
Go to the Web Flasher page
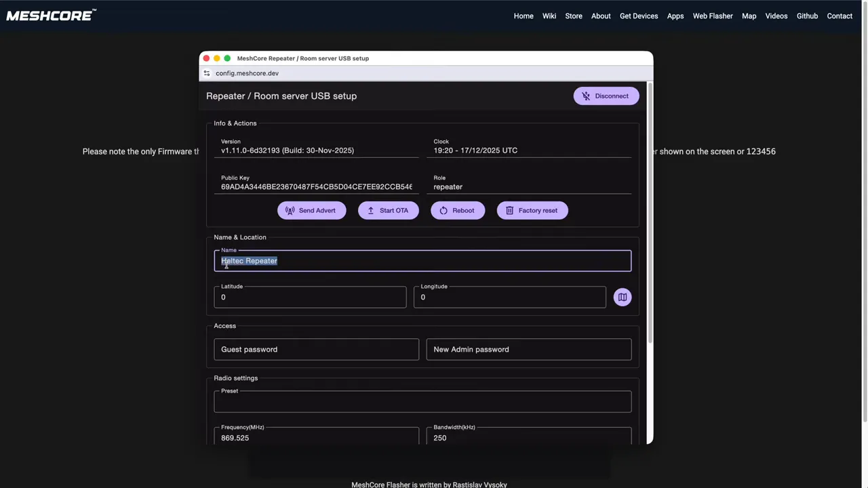click(713, 16)
